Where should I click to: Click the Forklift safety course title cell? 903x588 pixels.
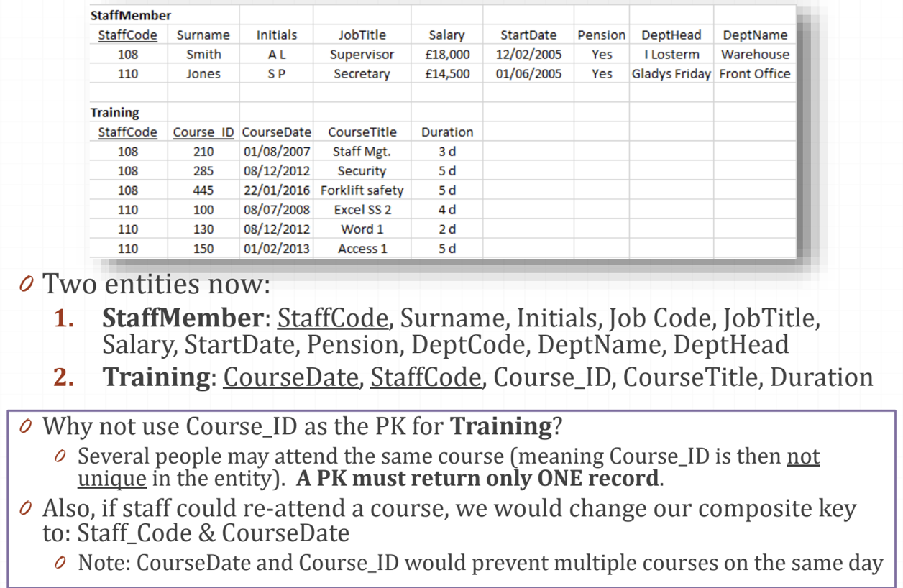pos(362,190)
